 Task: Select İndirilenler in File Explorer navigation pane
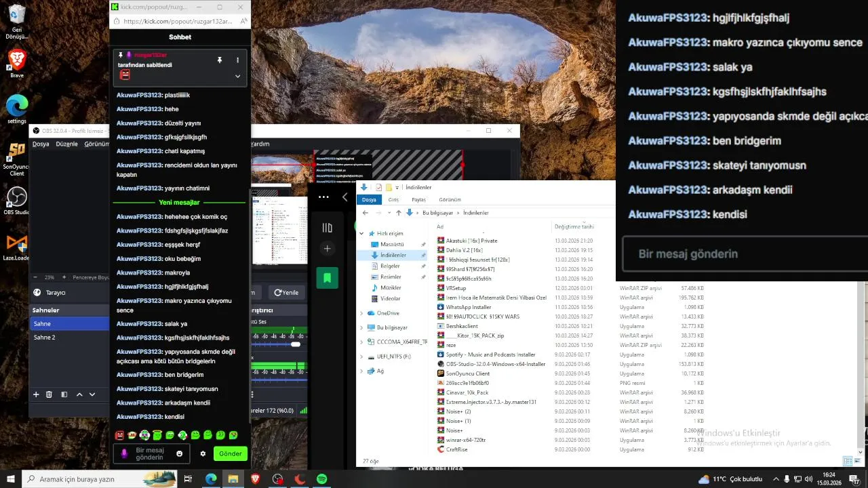(393, 255)
